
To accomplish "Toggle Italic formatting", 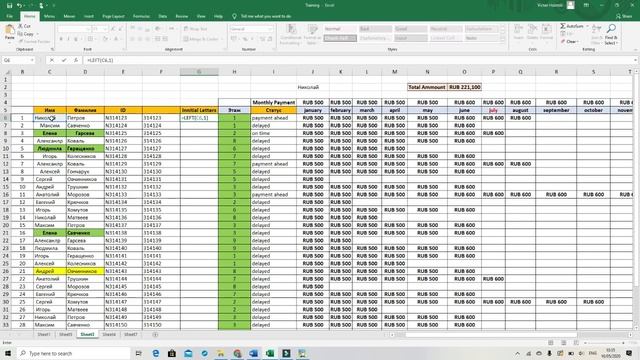I will tap(68, 39).
